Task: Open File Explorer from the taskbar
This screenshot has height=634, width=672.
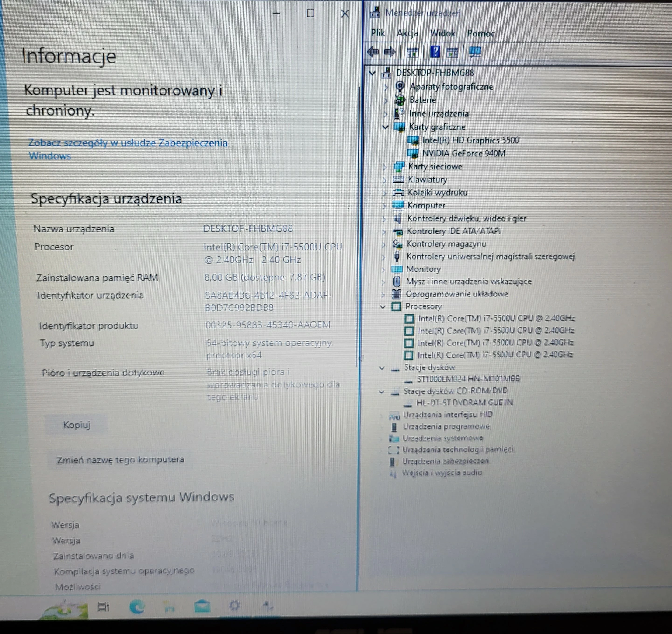Action: (x=169, y=607)
